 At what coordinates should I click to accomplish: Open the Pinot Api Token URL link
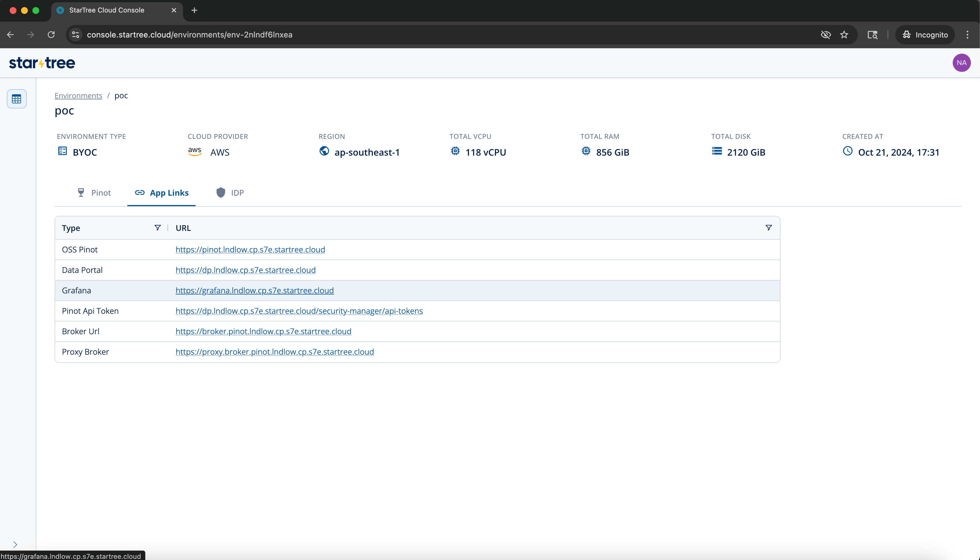point(299,311)
